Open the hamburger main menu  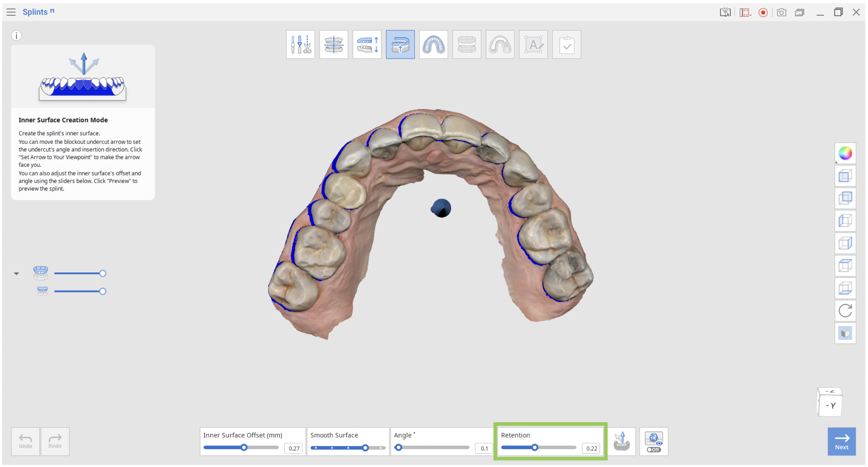coord(11,12)
